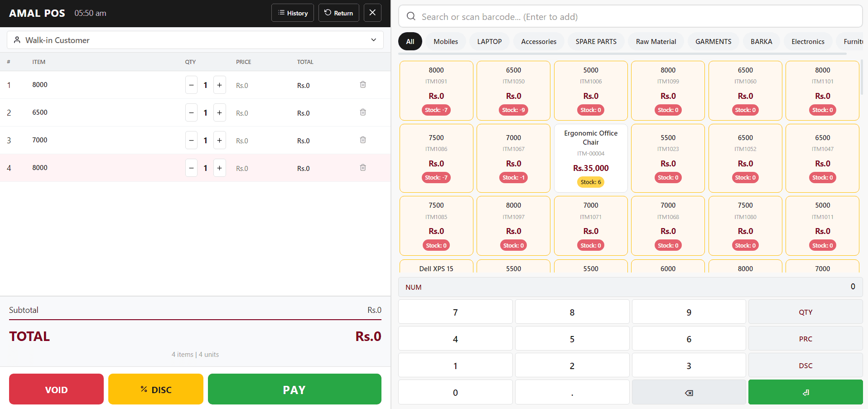Add product ITM1006 to cart
The width and height of the screenshot is (868, 409).
pyautogui.click(x=591, y=91)
